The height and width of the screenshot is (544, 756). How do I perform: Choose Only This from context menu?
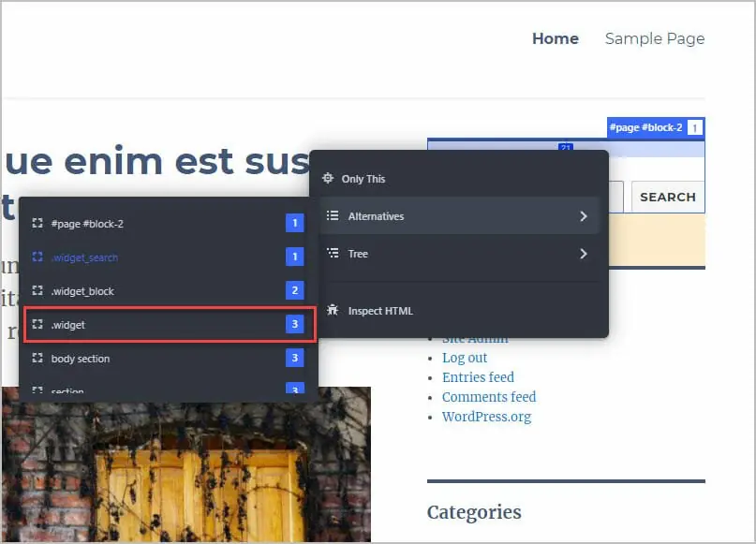point(363,179)
